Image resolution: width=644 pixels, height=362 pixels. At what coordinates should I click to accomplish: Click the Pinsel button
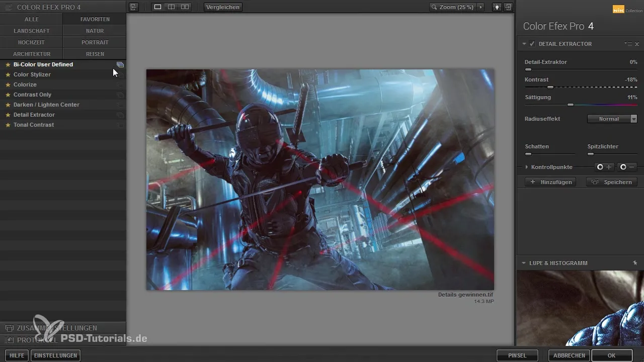[517, 355]
